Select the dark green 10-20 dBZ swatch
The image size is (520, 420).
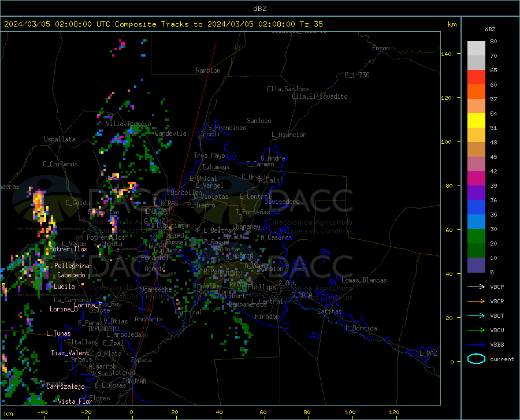[476, 251]
